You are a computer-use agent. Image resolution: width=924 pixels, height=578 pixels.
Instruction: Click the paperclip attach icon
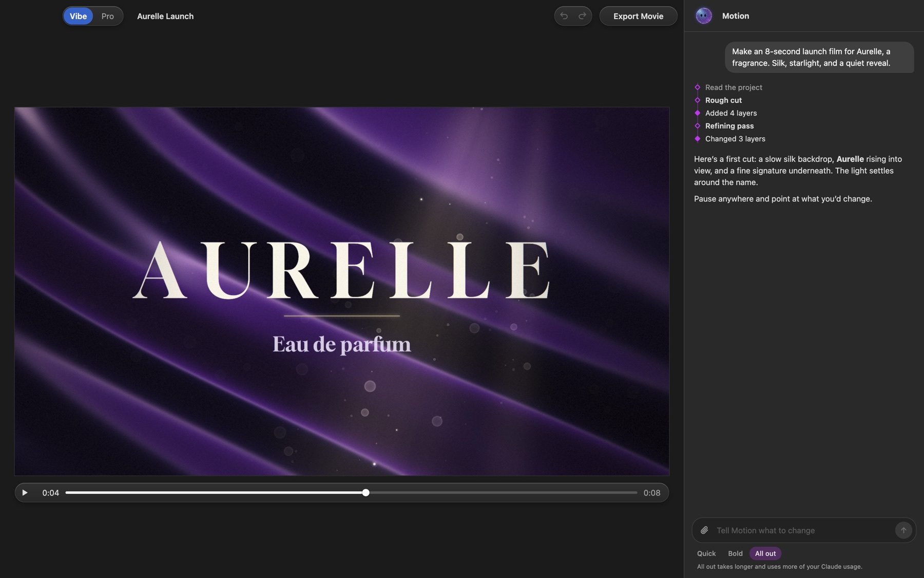704,530
